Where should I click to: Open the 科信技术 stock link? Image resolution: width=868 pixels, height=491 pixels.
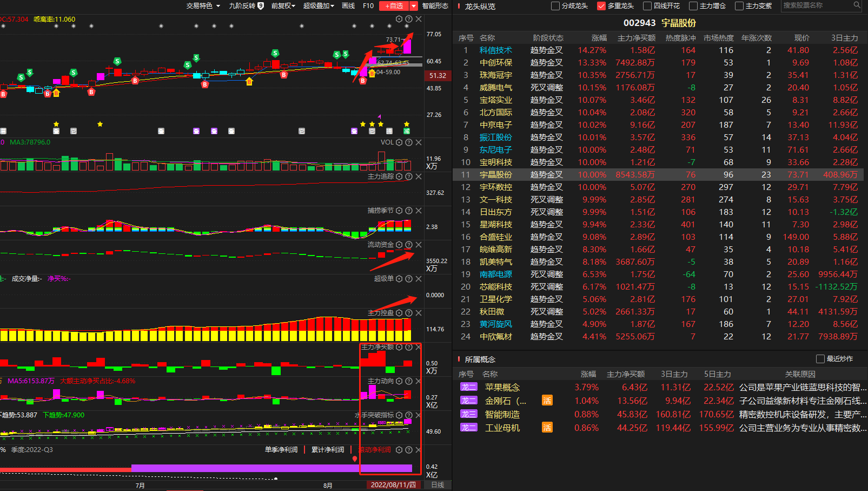496,50
